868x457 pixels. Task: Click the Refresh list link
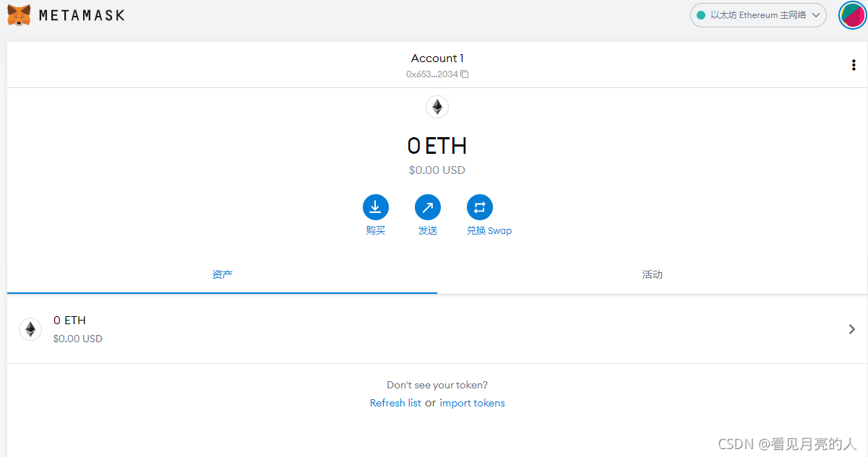pos(395,403)
